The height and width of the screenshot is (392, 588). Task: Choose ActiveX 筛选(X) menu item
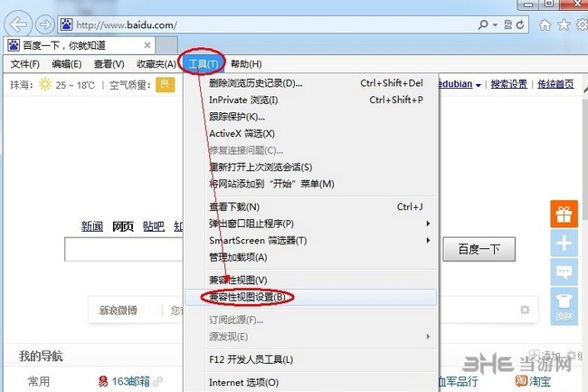310,134
